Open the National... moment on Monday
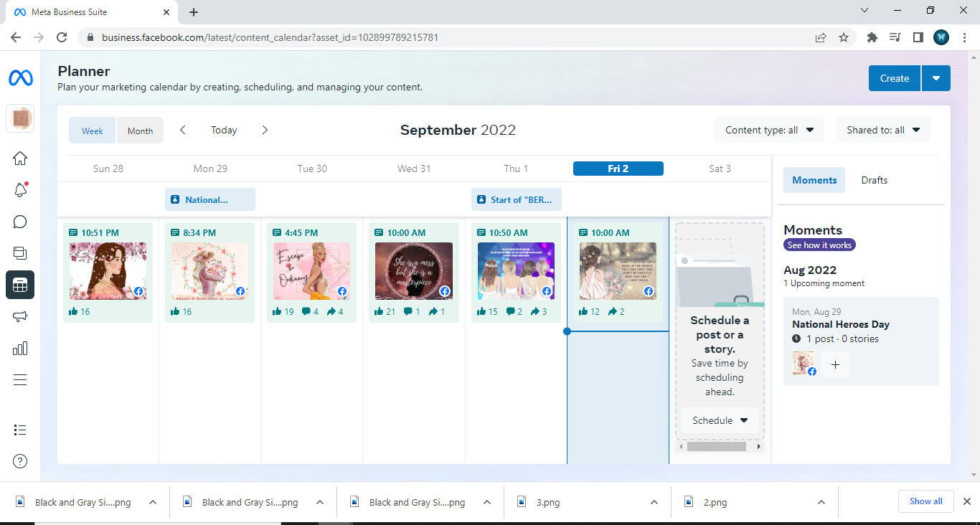 point(210,199)
